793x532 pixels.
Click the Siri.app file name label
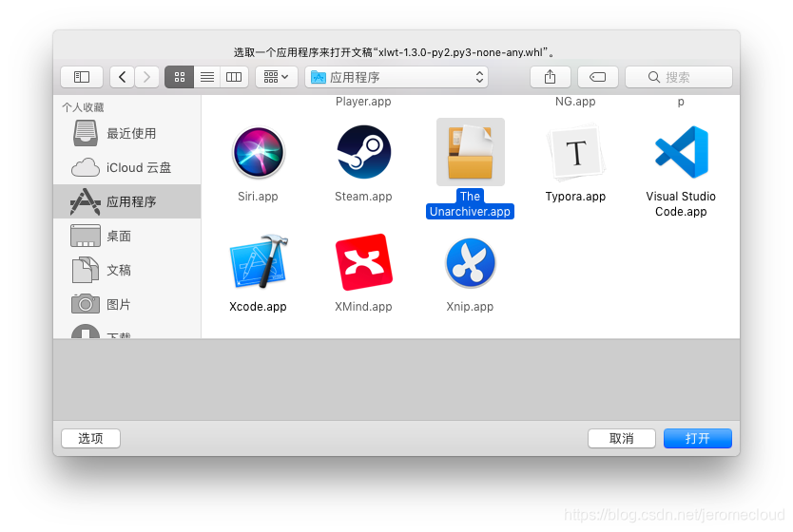(x=258, y=196)
